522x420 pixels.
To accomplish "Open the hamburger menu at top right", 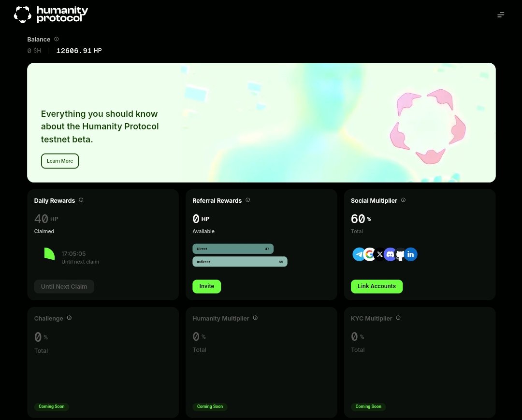I will click(501, 14).
